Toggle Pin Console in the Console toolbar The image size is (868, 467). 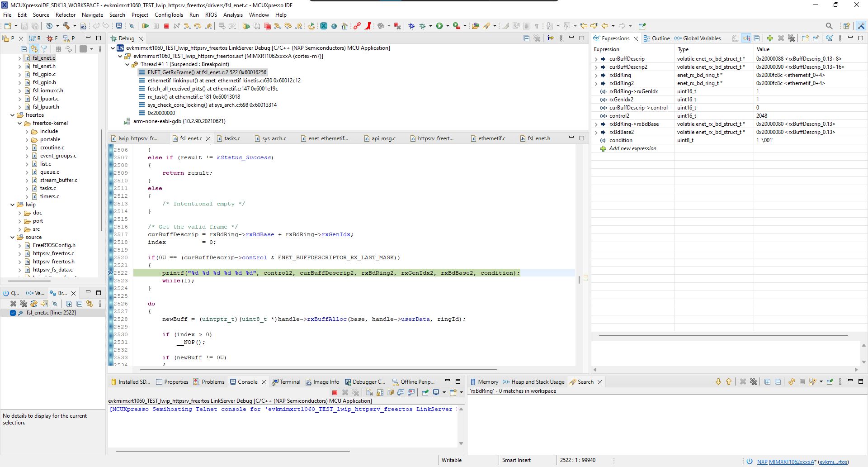pyautogui.click(x=425, y=392)
